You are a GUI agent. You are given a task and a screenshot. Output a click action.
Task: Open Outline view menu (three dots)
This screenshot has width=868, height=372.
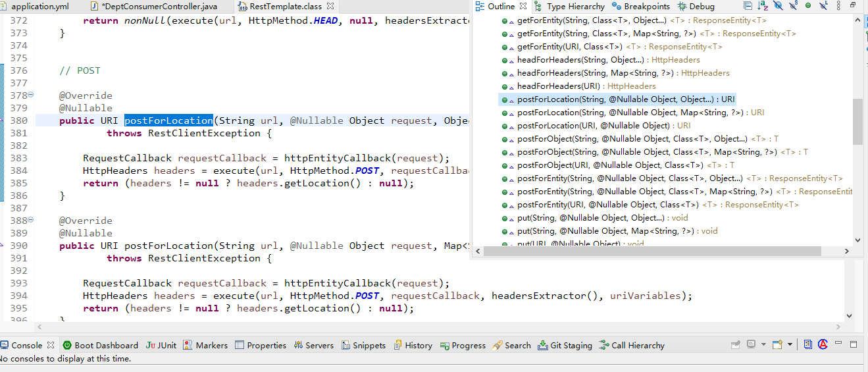(x=838, y=5)
